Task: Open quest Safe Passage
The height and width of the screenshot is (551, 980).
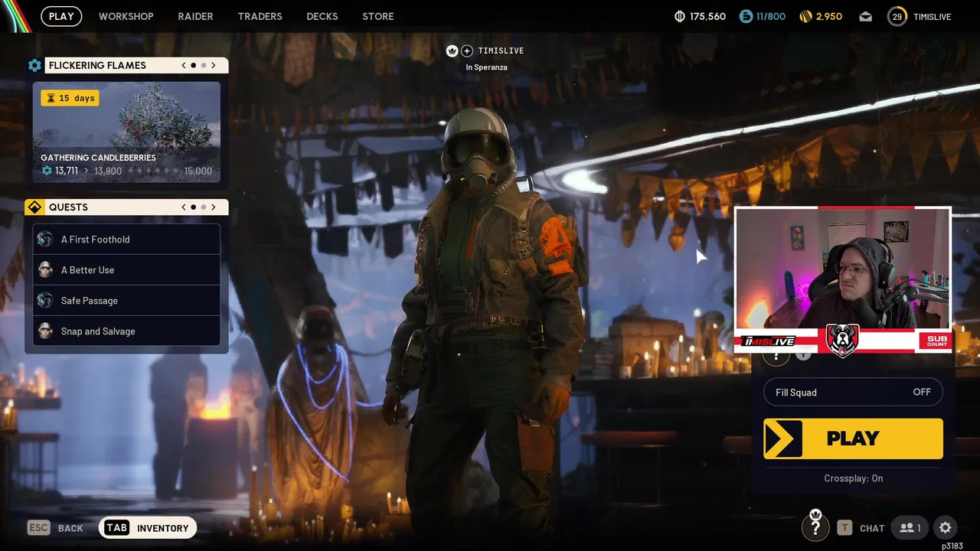Action: point(126,301)
